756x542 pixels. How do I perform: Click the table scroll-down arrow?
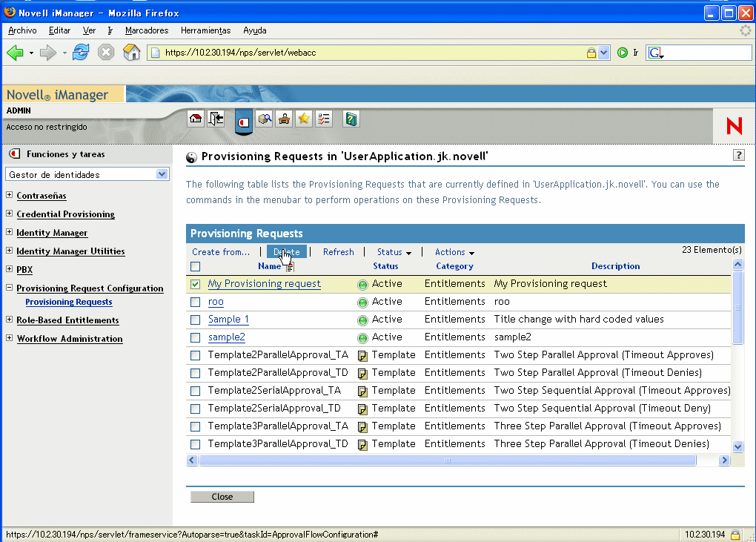point(737,446)
